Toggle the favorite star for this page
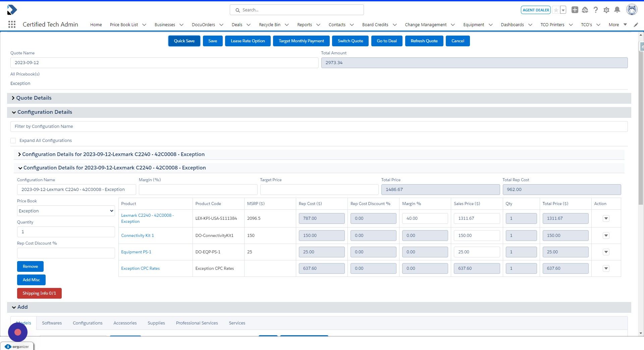This screenshot has height=350, width=644. [x=556, y=10]
